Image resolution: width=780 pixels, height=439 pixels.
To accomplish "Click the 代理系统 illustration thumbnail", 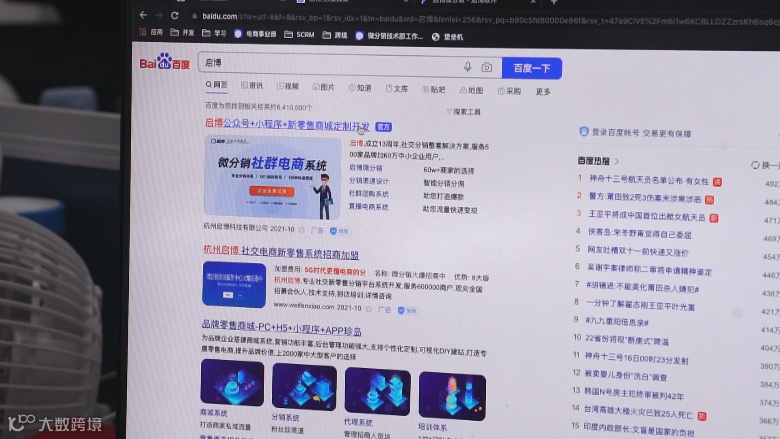I will coord(378,392).
